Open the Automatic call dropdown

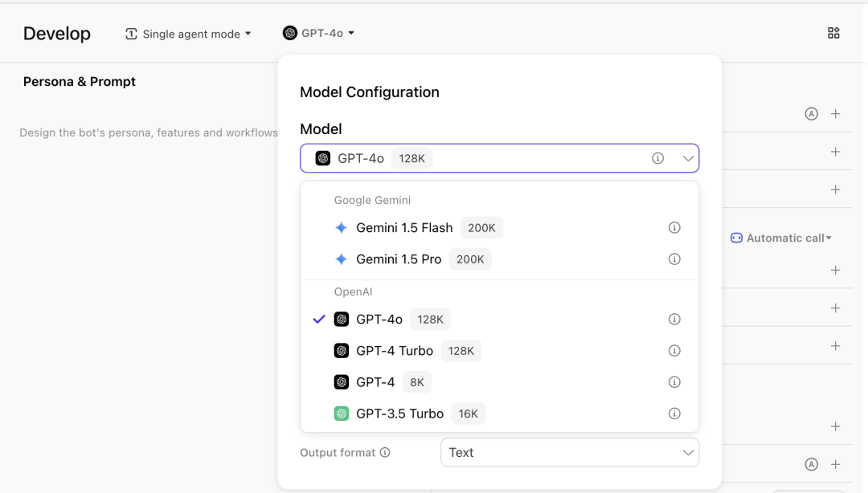click(781, 238)
